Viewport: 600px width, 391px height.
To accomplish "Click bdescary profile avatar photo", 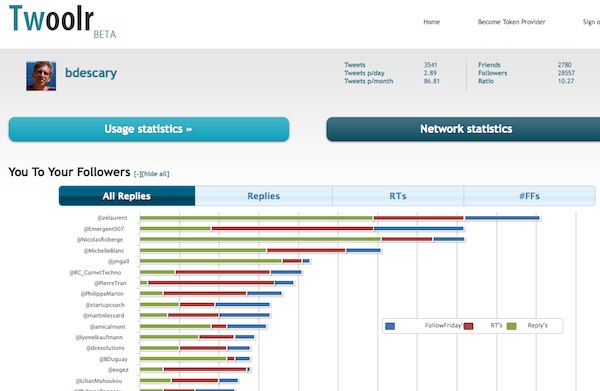I will click(x=41, y=76).
